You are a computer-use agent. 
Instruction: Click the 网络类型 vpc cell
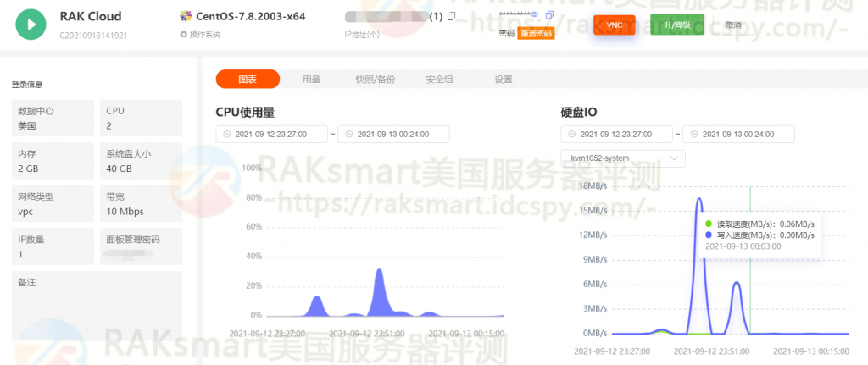click(x=53, y=203)
